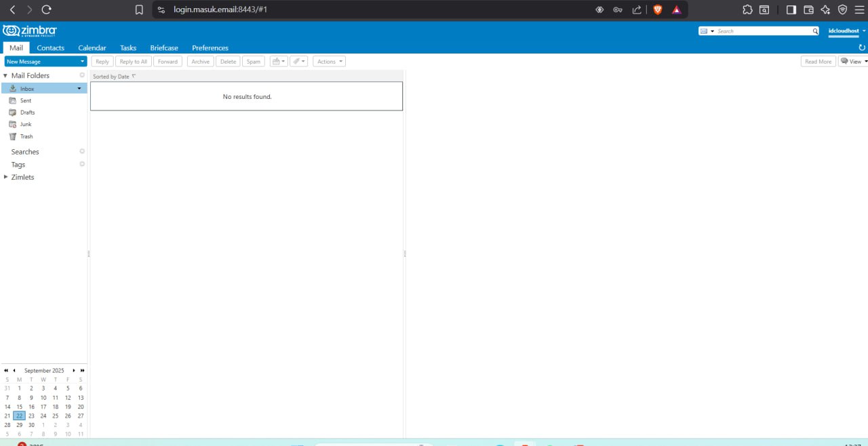Expand the Zimlets section
Viewport: 868px width, 446px height.
pos(6,177)
